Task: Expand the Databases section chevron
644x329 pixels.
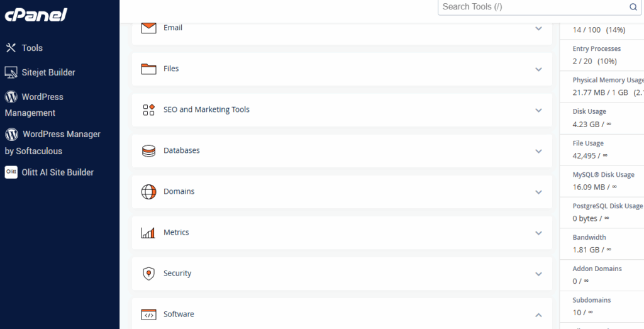Action: (539, 151)
